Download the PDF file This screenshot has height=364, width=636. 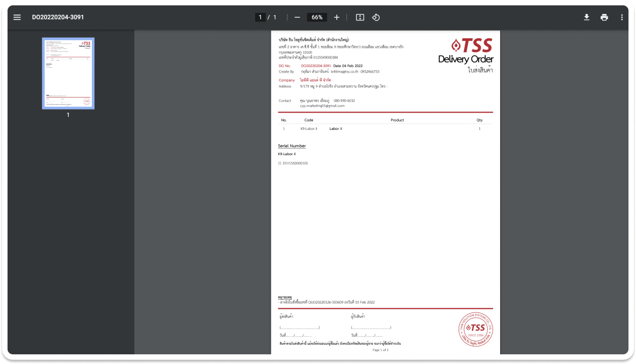[x=587, y=17]
